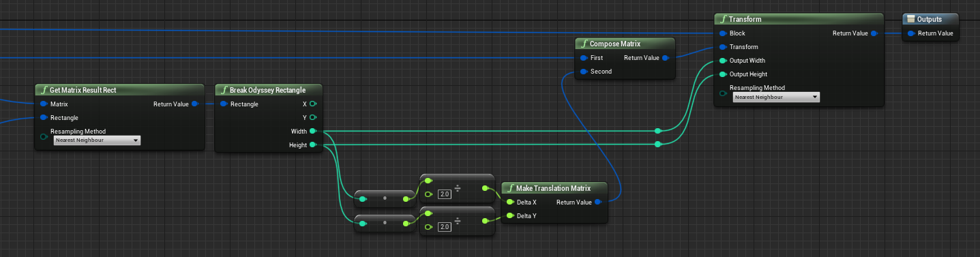
Task: Click divide symbol on node feeding Delta X
Action: point(458,187)
